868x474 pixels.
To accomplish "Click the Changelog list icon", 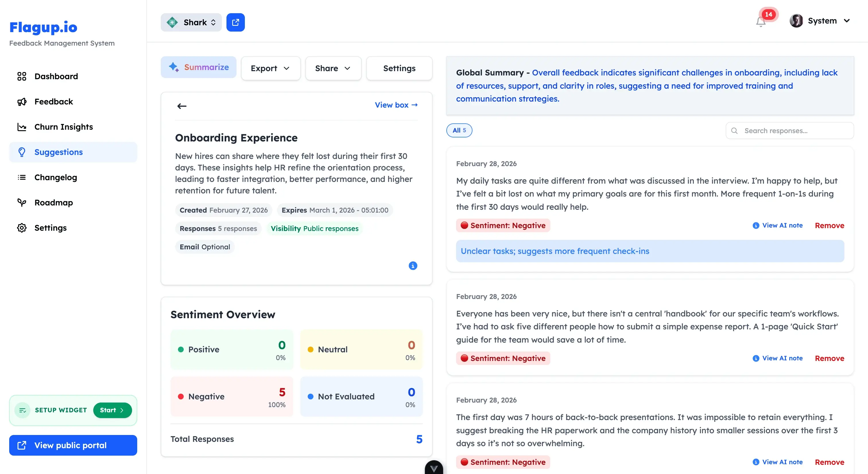I will point(22,177).
